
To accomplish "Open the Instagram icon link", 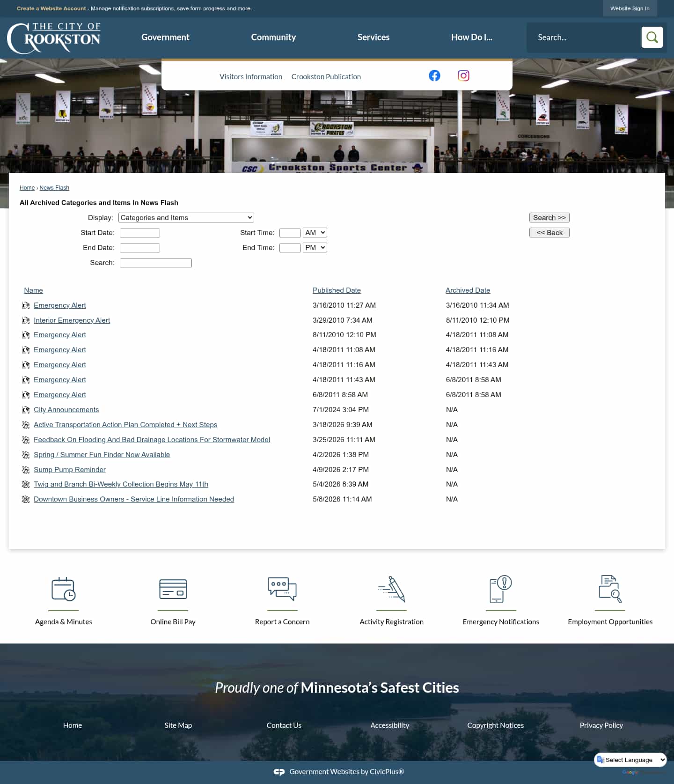I will [x=463, y=75].
